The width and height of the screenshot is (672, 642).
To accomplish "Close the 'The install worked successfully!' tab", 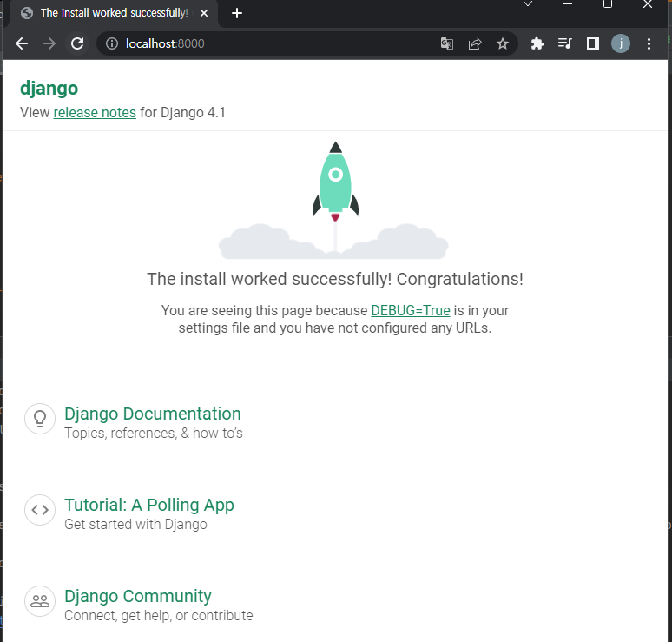I will [204, 13].
